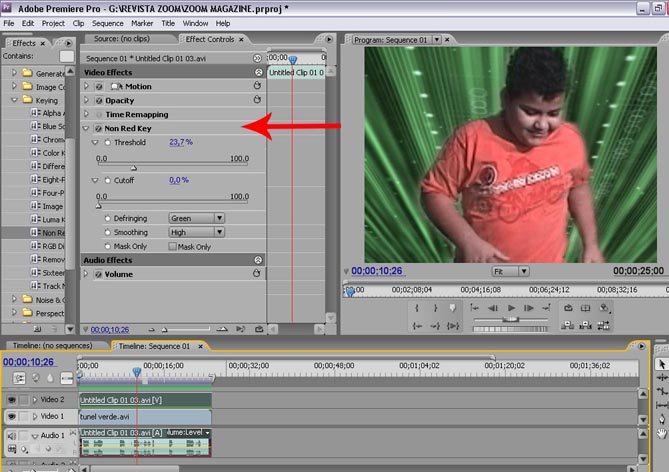Viewport: 669px width, 472px height.
Task: Toggle the Non Red Key effect on/off
Action: [98, 129]
